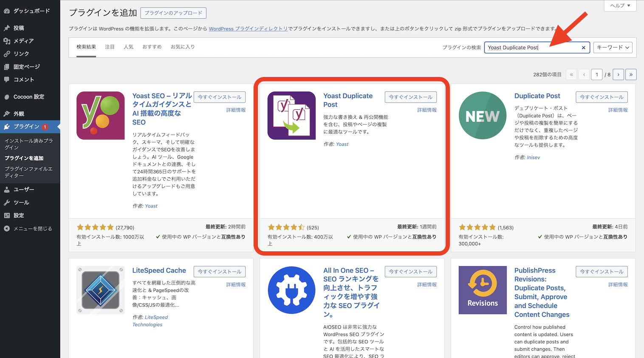Click the Users icon in the sidebar
Image resolution: width=644 pixels, height=358 pixels.
coord(7,190)
